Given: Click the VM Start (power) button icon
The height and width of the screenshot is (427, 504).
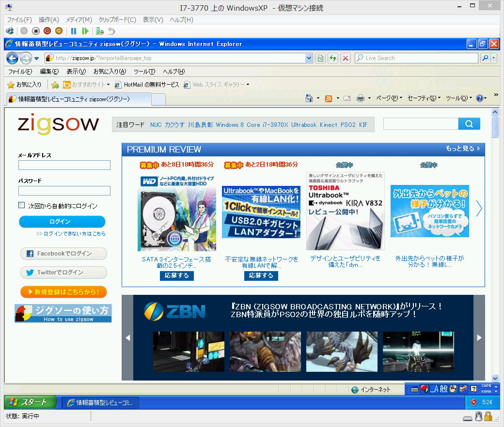Looking at the screenshot, I should tap(24, 31).
